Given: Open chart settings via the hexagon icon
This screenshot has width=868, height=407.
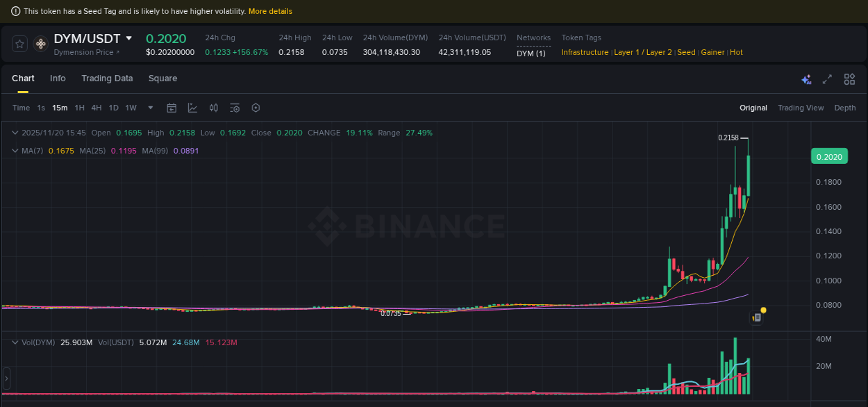Looking at the screenshot, I should [256, 108].
